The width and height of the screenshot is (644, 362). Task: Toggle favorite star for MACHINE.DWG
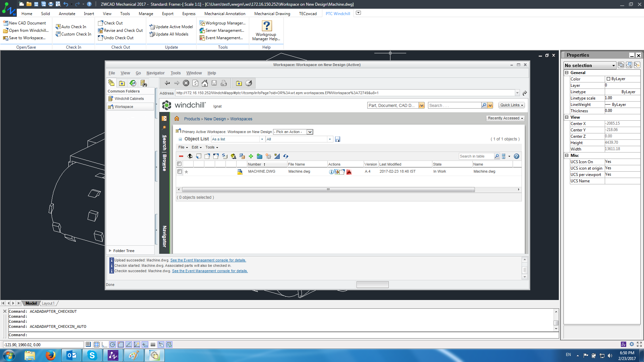pyautogui.click(x=186, y=172)
